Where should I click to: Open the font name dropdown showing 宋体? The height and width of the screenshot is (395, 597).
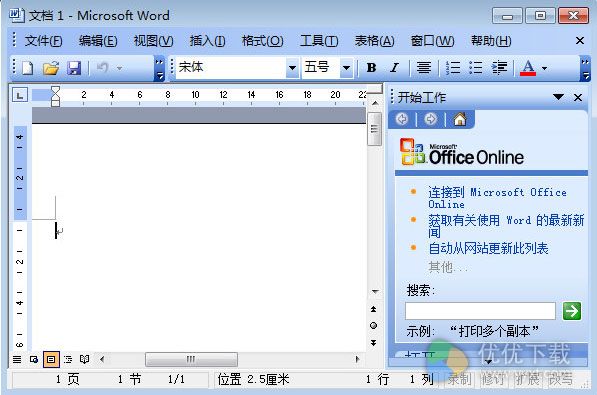click(292, 68)
